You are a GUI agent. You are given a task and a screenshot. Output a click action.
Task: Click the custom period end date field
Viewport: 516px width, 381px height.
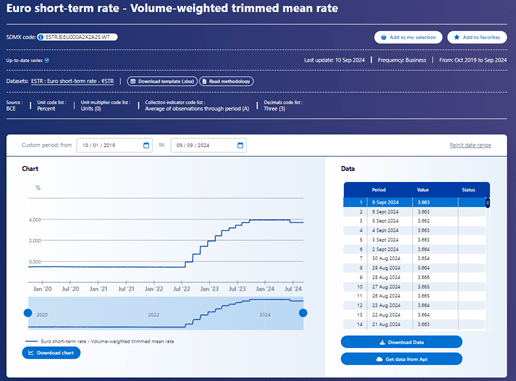209,145
